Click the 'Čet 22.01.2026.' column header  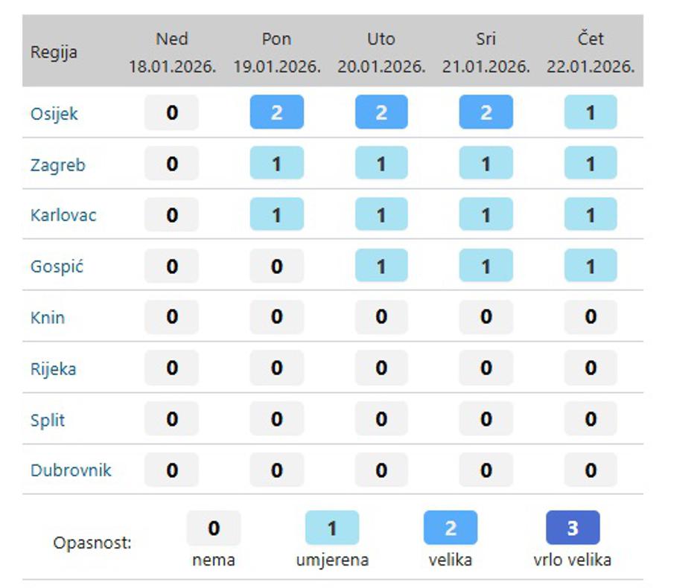click(591, 52)
